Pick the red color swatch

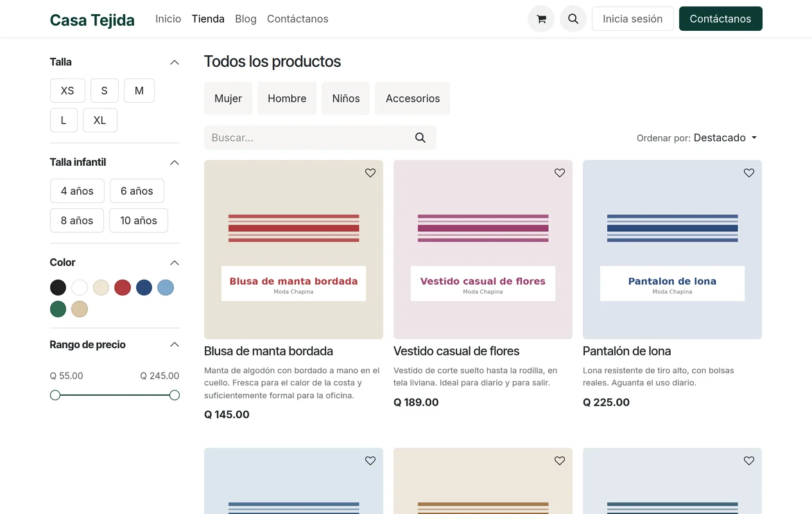[x=123, y=287]
